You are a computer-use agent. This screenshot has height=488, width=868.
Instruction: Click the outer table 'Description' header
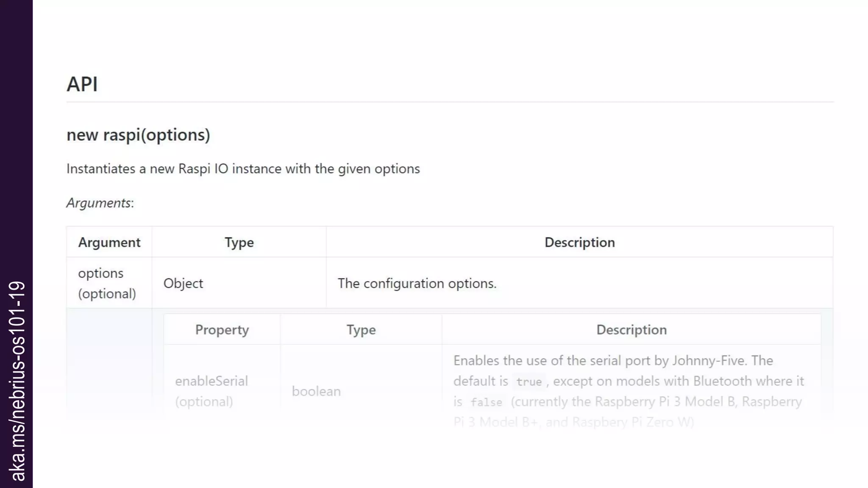(579, 242)
